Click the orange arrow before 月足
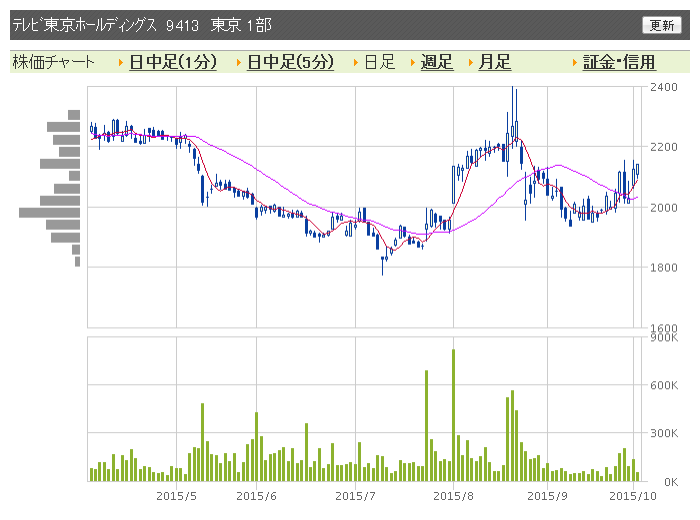 [x=471, y=63]
